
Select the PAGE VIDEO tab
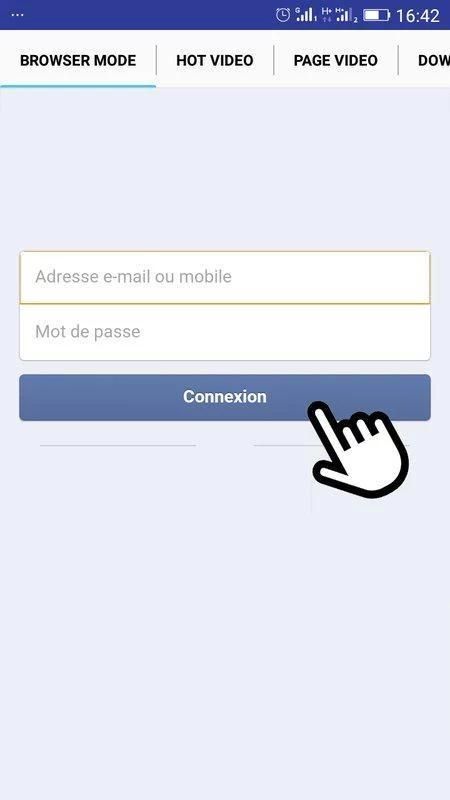click(x=336, y=60)
